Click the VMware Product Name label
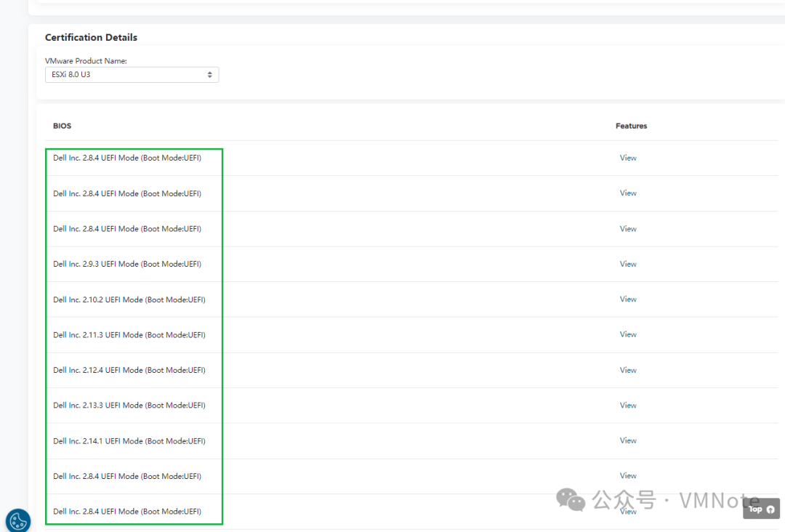 click(x=86, y=60)
